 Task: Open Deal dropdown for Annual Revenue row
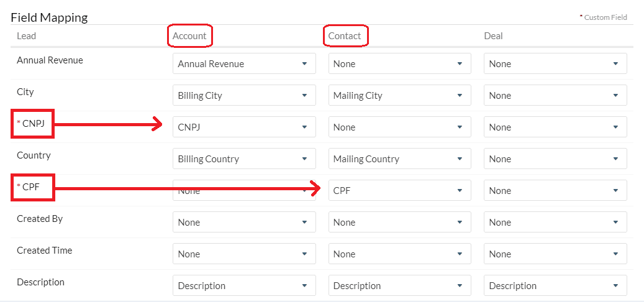(555, 63)
